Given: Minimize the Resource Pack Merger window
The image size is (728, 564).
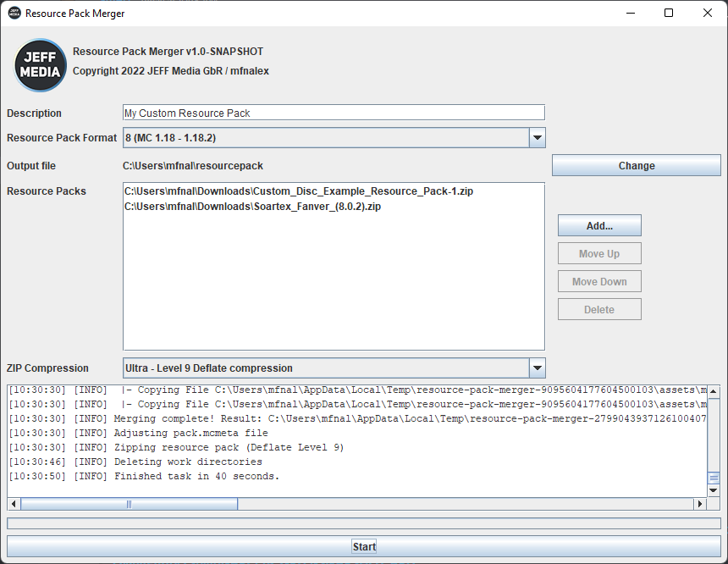Looking at the screenshot, I should coord(631,13).
